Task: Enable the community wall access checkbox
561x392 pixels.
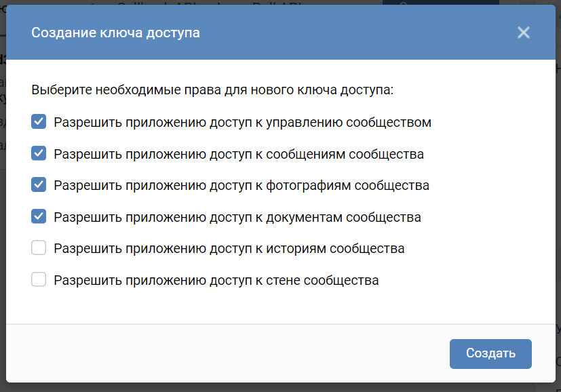Action: (x=39, y=279)
